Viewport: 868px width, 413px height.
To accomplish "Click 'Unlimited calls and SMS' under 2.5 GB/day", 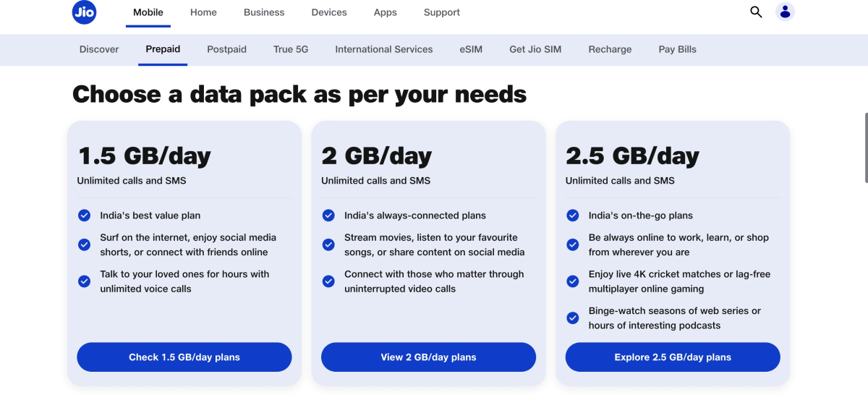I will point(620,181).
